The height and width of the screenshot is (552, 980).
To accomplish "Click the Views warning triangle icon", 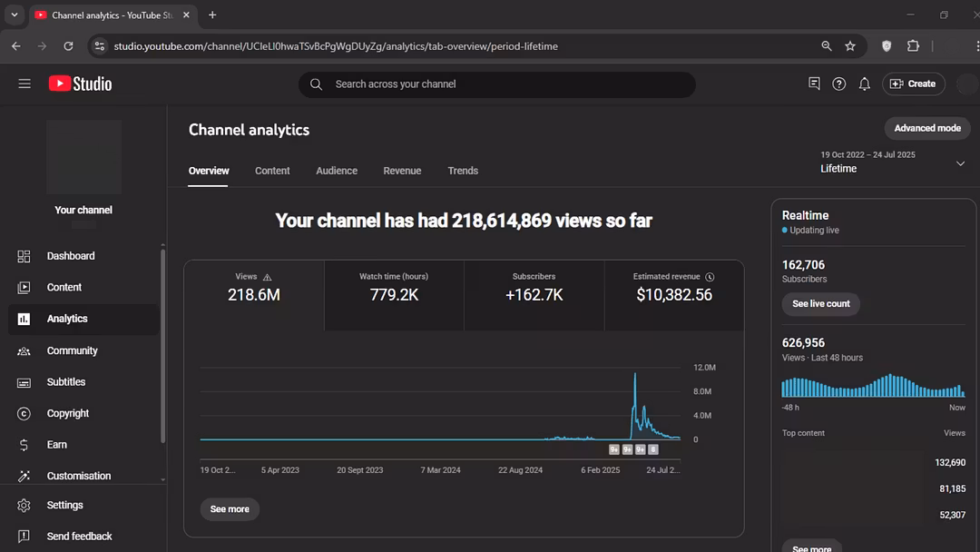I will (268, 277).
